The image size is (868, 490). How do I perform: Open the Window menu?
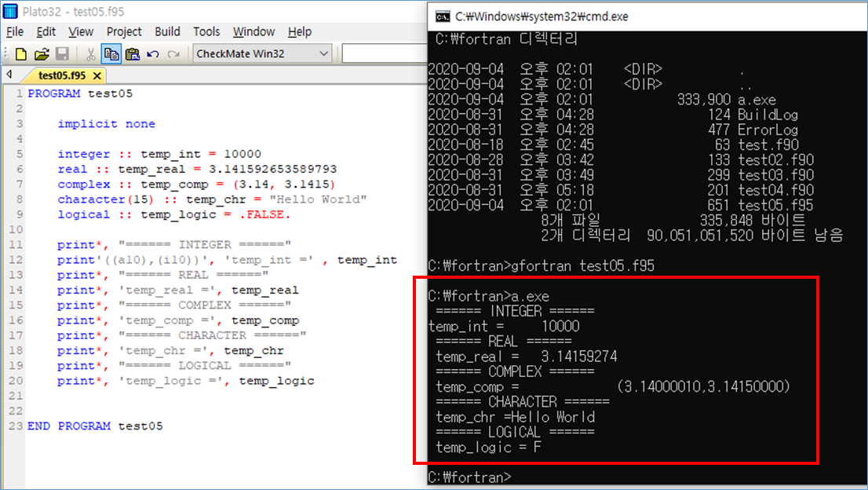click(x=253, y=31)
